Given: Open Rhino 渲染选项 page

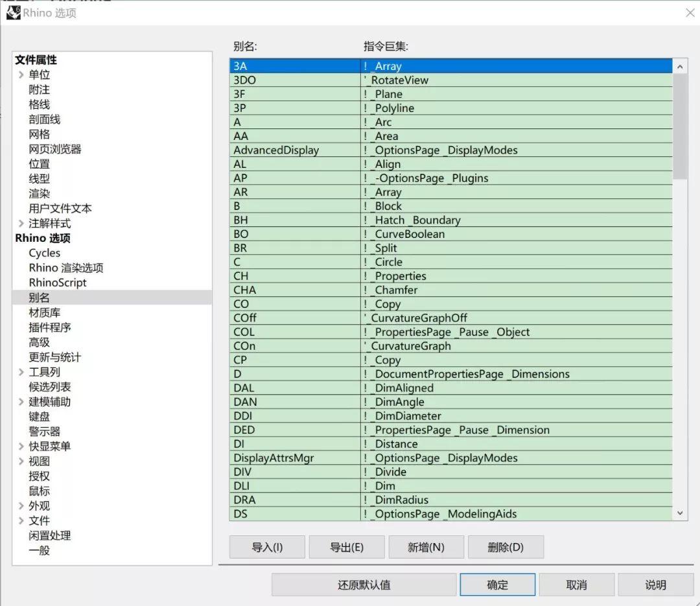Looking at the screenshot, I should 66,268.
